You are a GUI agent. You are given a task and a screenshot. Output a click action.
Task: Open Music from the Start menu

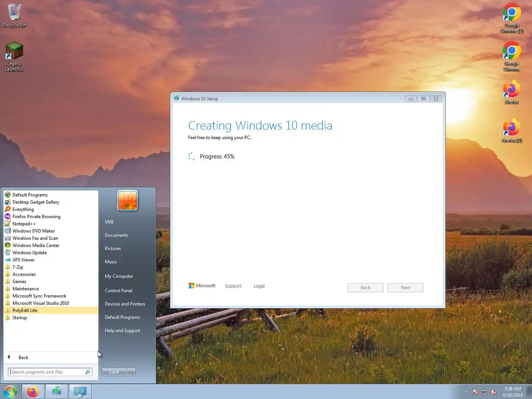[x=127, y=262]
